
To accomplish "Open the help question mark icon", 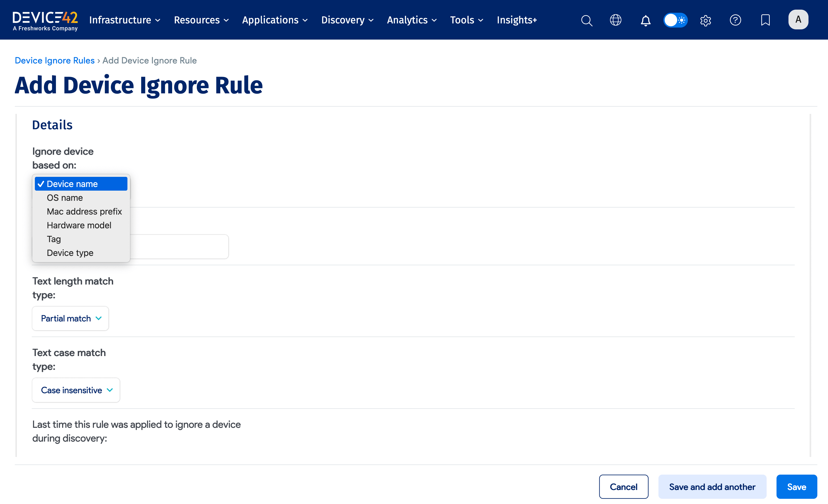I will tap(735, 20).
